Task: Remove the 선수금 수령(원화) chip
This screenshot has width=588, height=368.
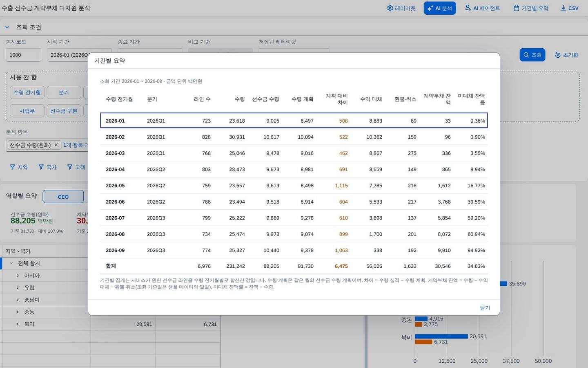Action: 56,145
